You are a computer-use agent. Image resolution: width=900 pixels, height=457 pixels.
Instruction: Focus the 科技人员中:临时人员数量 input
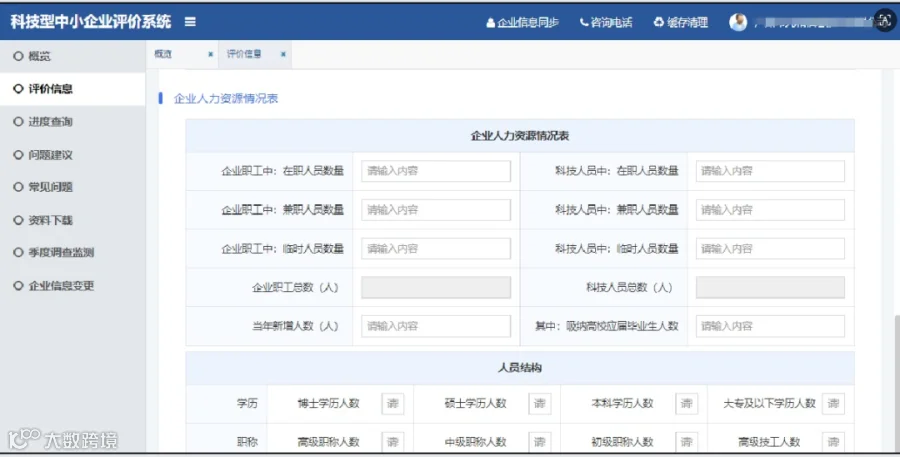[770, 249]
